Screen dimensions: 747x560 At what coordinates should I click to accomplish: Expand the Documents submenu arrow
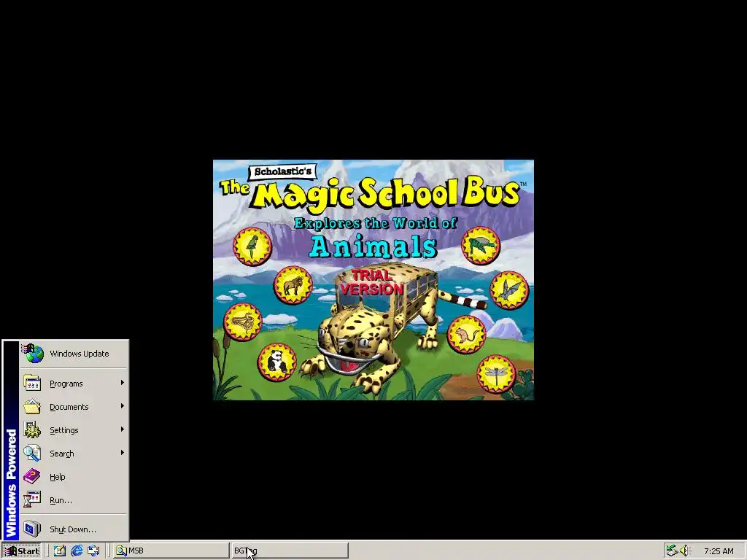[x=123, y=406]
